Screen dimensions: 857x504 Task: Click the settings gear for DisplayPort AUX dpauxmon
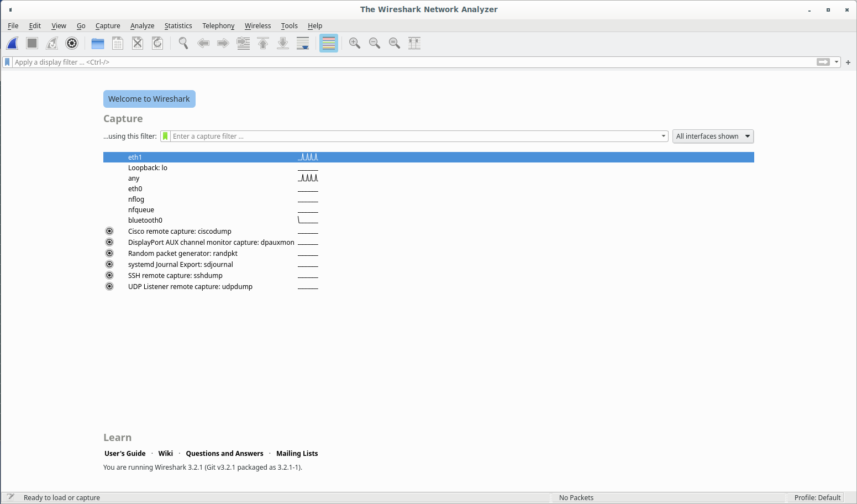click(x=109, y=242)
